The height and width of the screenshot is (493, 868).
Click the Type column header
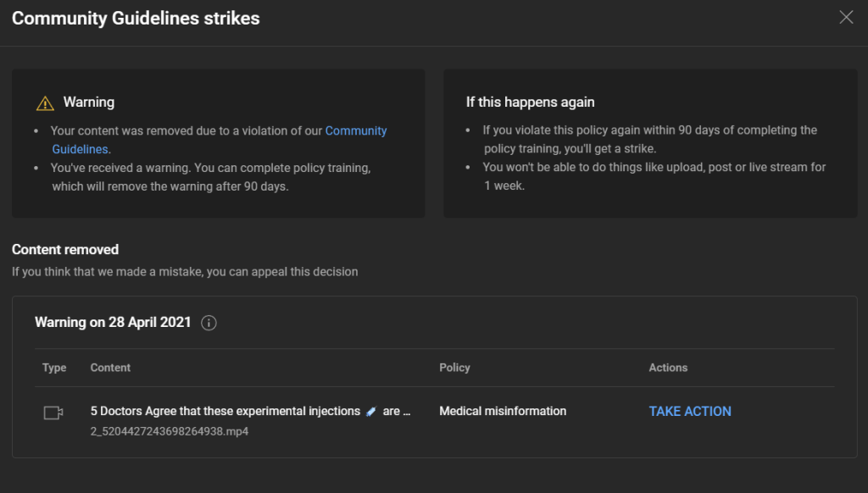[x=54, y=368]
